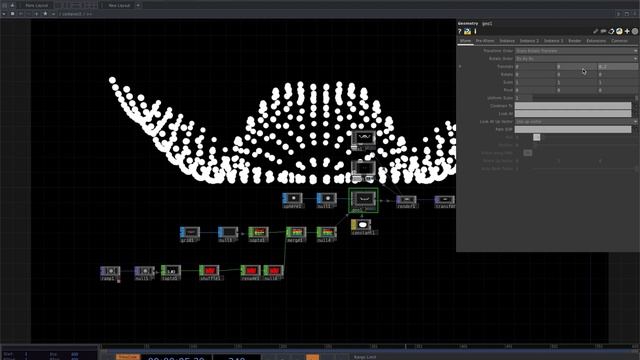
Task: Click the plus icon in parameter panel header
Action: pyautogui.click(x=627, y=31)
